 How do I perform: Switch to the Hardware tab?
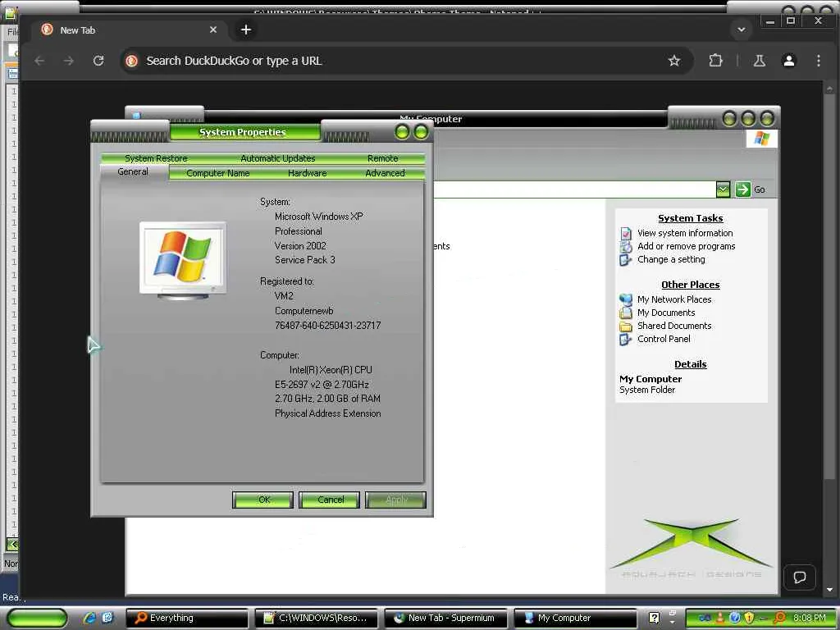(x=307, y=173)
